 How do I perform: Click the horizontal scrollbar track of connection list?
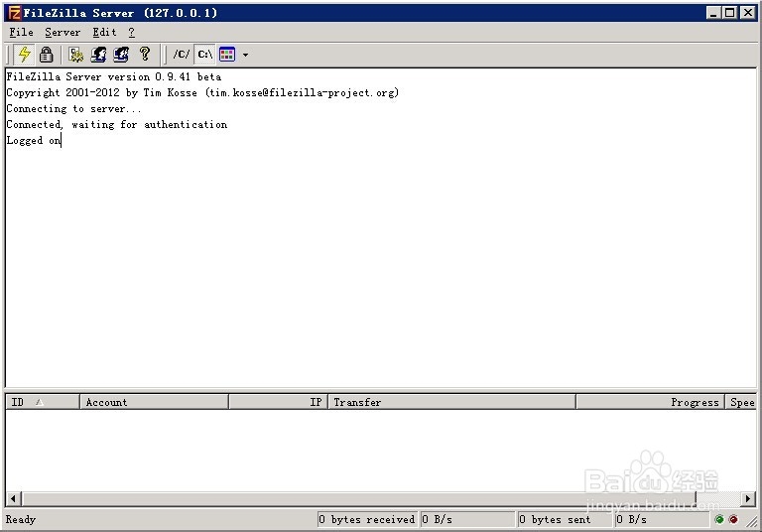[x=718, y=498]
